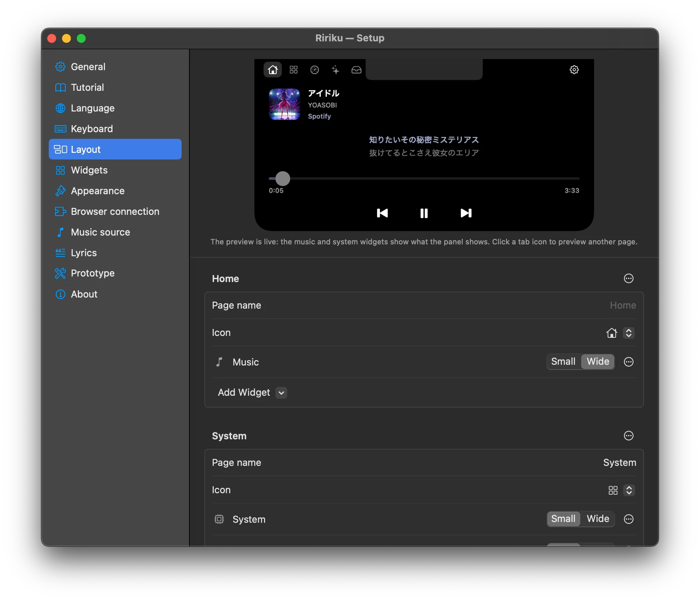This screenshot has height=601, width=700.
Task: Click the About info icon
Action: pos(60,294)
